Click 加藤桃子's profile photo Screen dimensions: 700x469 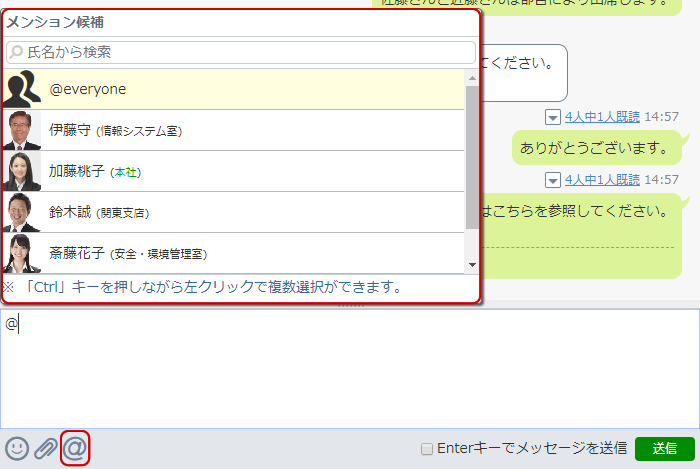click(22, 171)
